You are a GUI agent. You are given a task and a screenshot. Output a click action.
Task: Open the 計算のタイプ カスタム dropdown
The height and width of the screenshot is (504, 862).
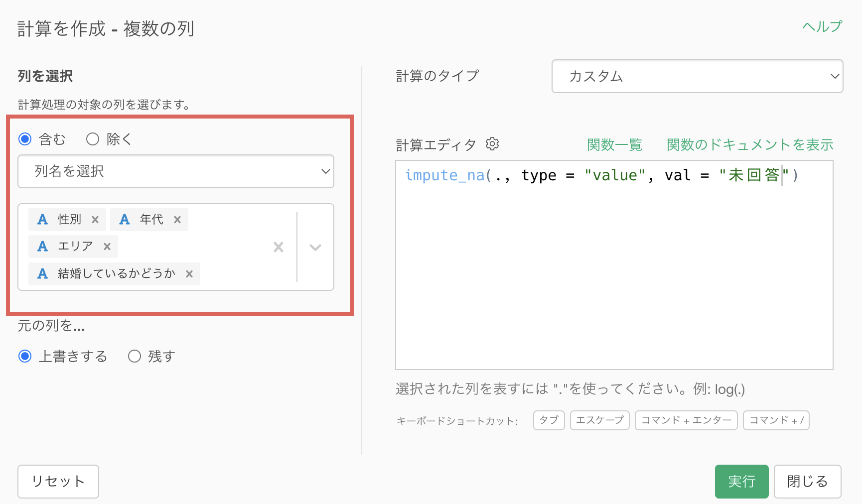[x=697, y=76]
